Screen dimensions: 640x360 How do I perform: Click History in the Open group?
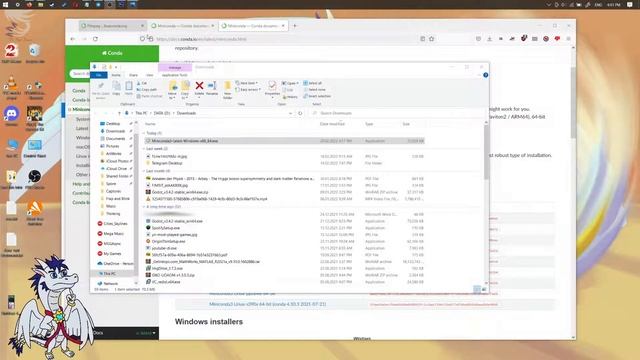290,97
